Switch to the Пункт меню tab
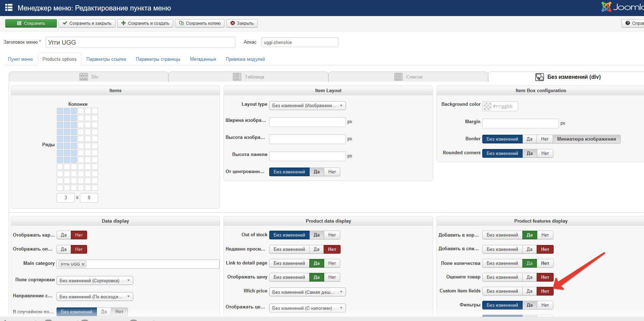Image resolution: width=644 pixels, height=321 pixels. point(20,59)
